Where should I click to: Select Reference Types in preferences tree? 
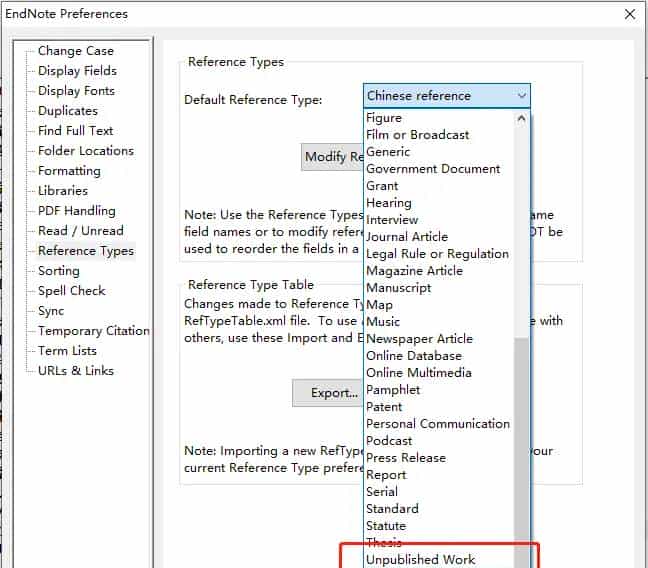(x=86, y=251)
